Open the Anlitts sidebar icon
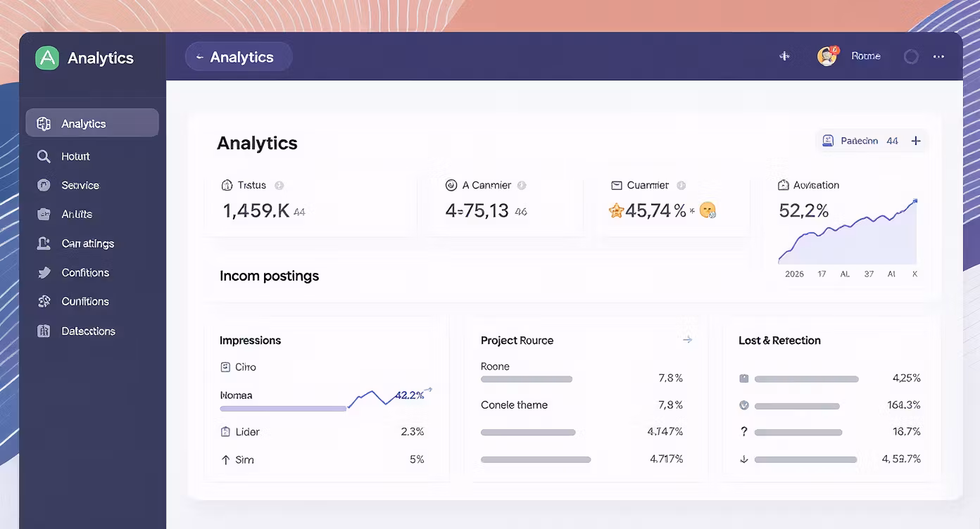Image resolution: width=980 pixels, height=529 pixels. 44,214
